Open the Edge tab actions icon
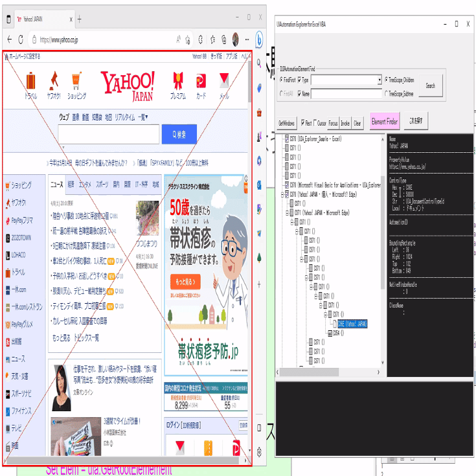476x476 pixels. [x=8, y=19]
